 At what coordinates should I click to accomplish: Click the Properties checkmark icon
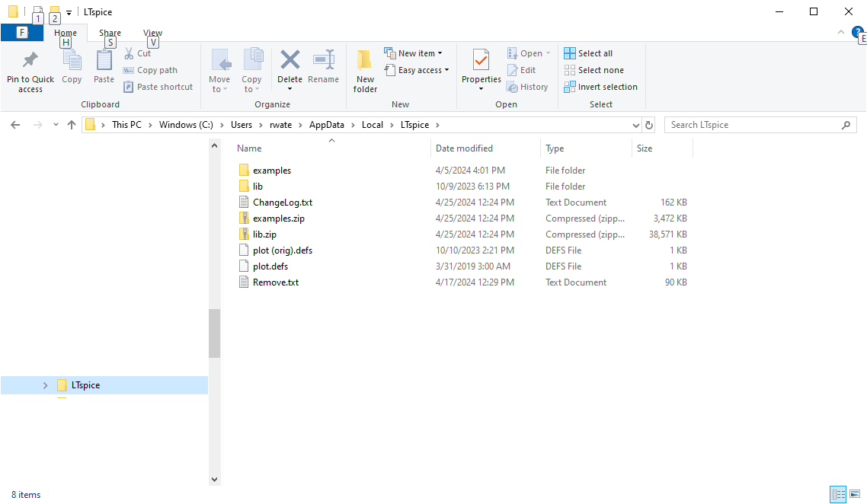click(481, 60)
